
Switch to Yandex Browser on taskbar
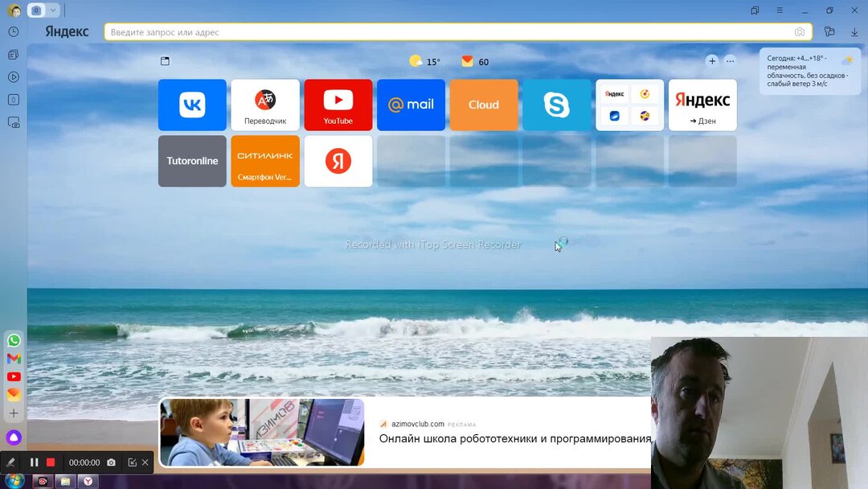[x=88, y=481]
